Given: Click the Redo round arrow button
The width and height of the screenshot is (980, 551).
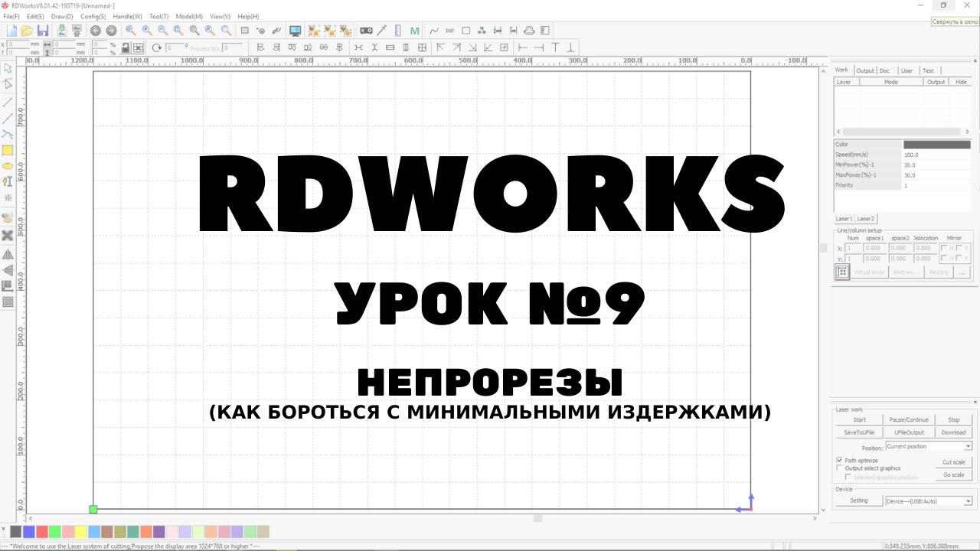Looking at the screenshot, I should coord(111,31).
